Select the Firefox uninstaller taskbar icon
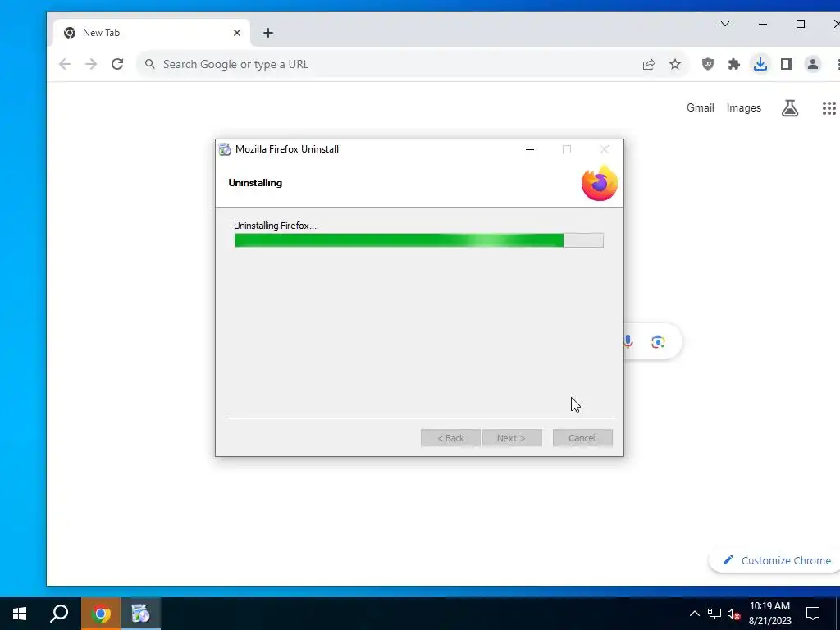Screen dimensions: 840x630 141,614
